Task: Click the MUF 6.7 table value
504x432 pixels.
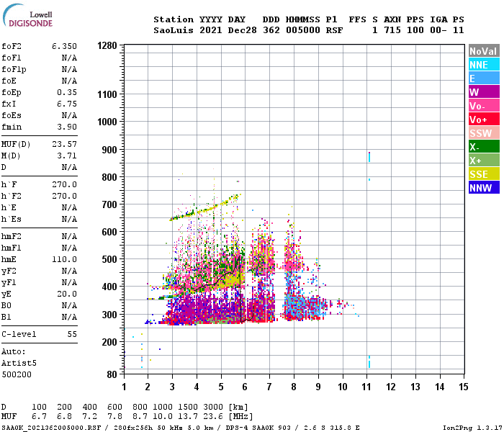Action: (x=39, y=417)
